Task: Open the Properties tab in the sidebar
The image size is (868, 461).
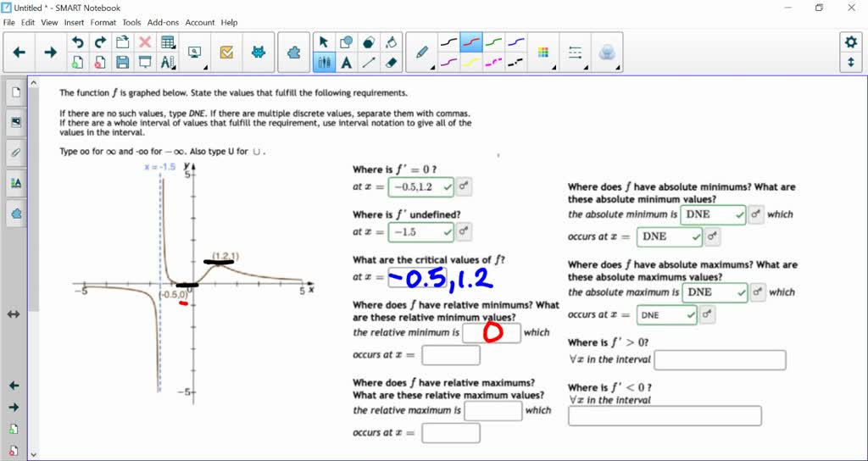Action: [x=16, y=183]
